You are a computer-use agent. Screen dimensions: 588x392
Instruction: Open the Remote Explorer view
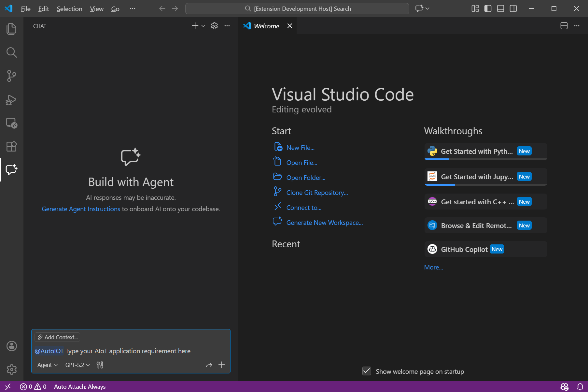coord(11,123)
